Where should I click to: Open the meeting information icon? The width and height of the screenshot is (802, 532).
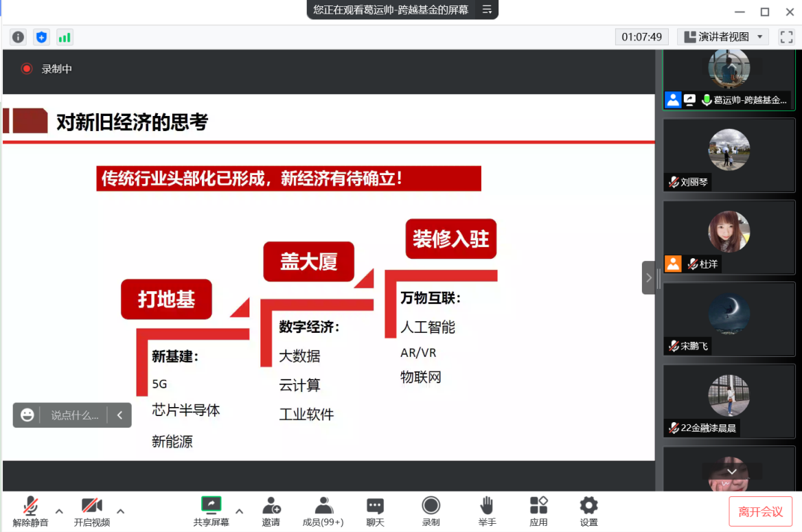point(19,37)
